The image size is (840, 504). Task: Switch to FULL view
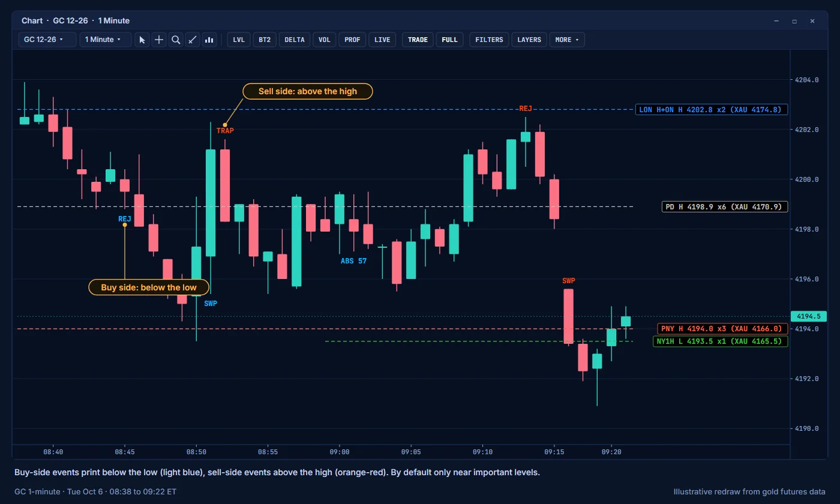pyautogui.click(x=449, y=40)
